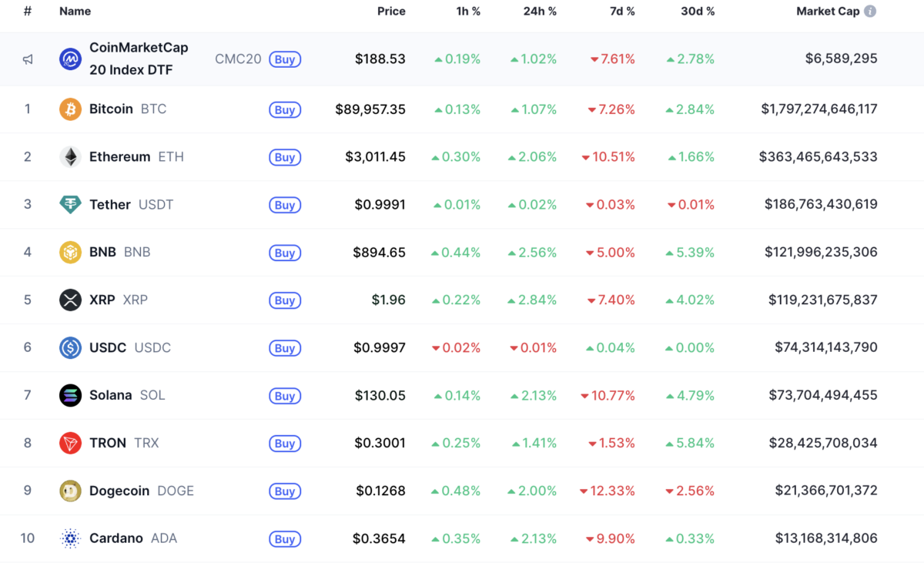Sort by Market Cap column header

point(827,12)
